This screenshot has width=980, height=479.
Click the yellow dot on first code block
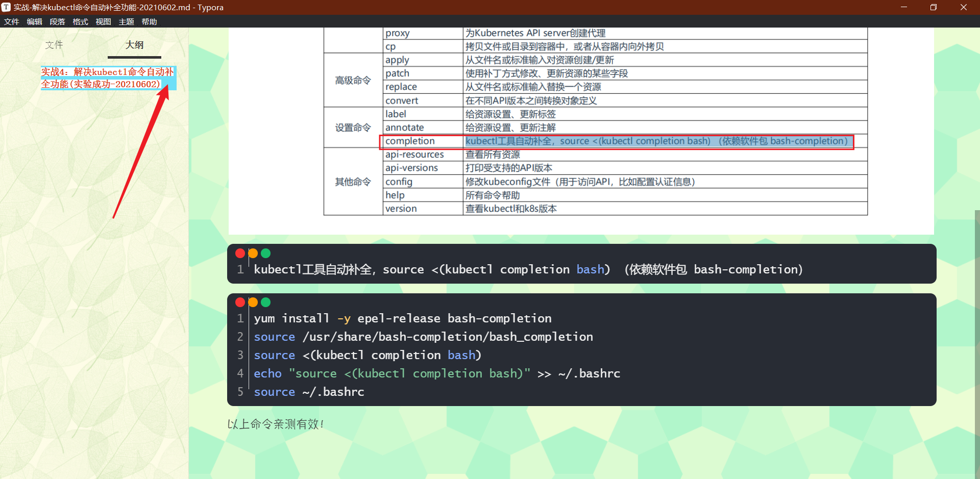pyautogui.click(x=253, y=253)
